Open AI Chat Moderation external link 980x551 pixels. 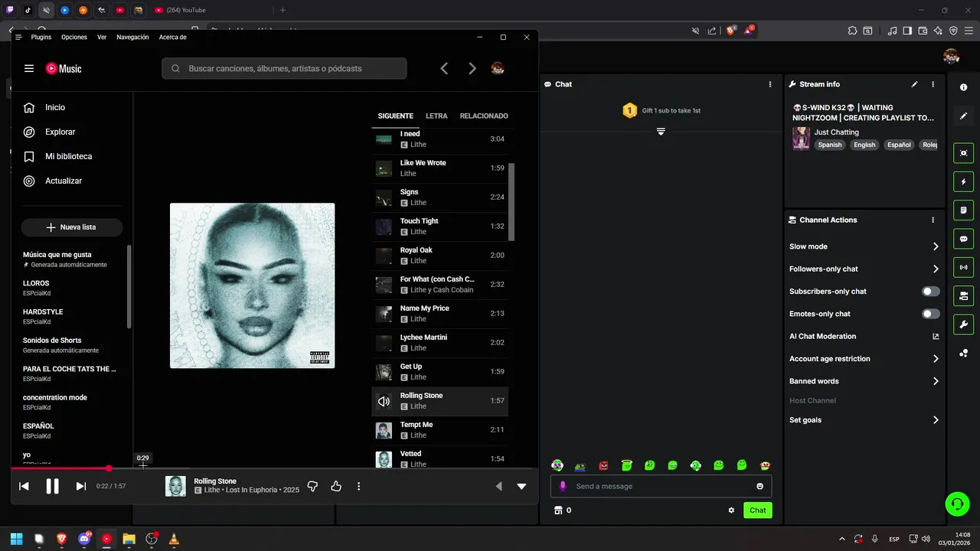point(936,336)
